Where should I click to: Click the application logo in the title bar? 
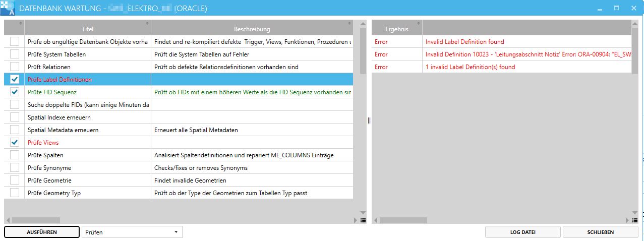[x=8, y=9]
